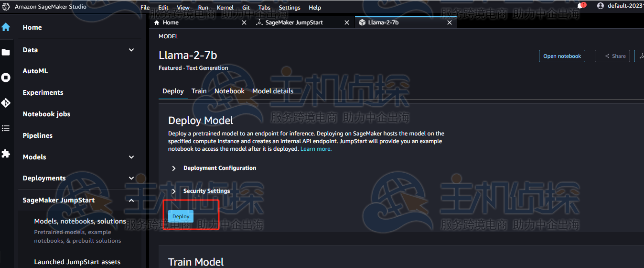Screen dimensions: 644x268
Task: Open the table of contents list icon
Action: click(6, 128)
